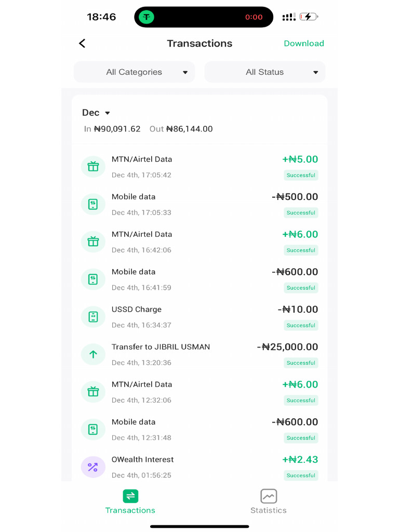Tap the Mobile data icon at 17:05:33
The height and width of the screenshot is (532, 399).
coord(93,204)
